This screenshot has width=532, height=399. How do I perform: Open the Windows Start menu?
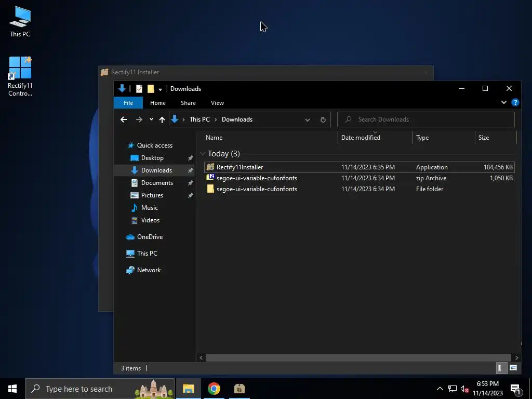click(12, 389)
